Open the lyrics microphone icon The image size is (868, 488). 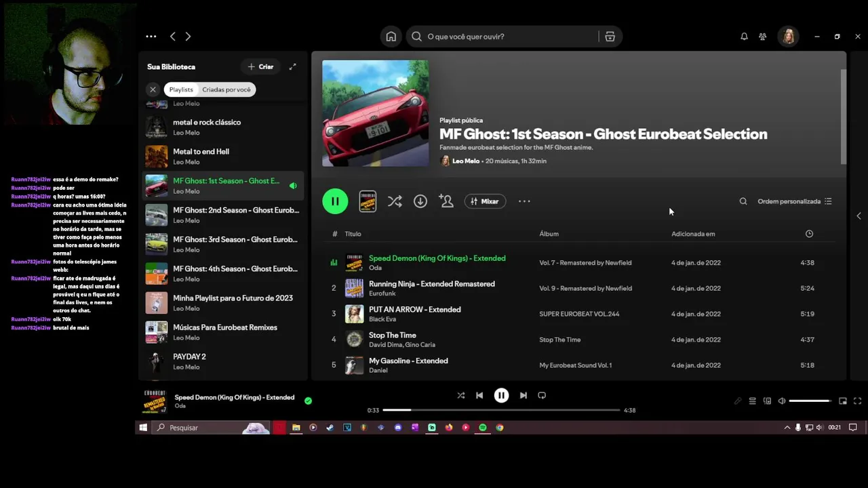point(738,401)
